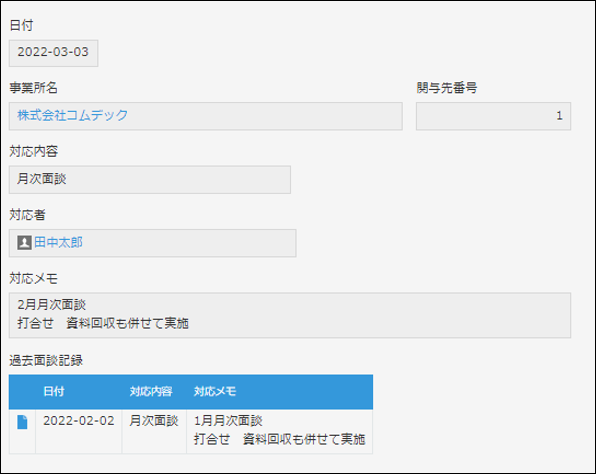Image resolution: width=596 pixels, height=474 pixels.
Task: Click the 1月月次面談 memo in table
Action: [x=228, y=421]
